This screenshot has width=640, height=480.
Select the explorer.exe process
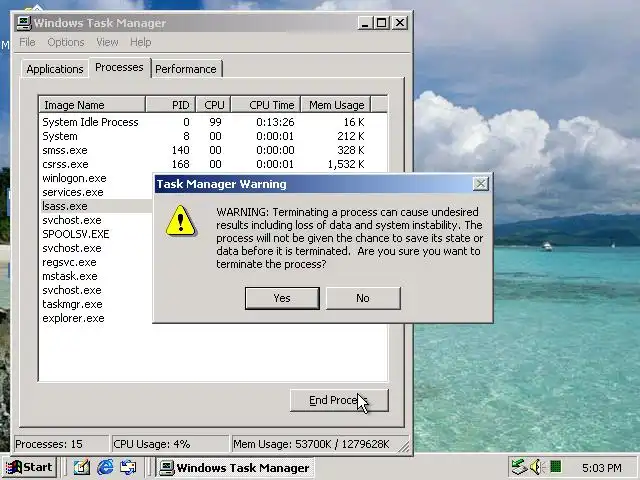(73, 318)
